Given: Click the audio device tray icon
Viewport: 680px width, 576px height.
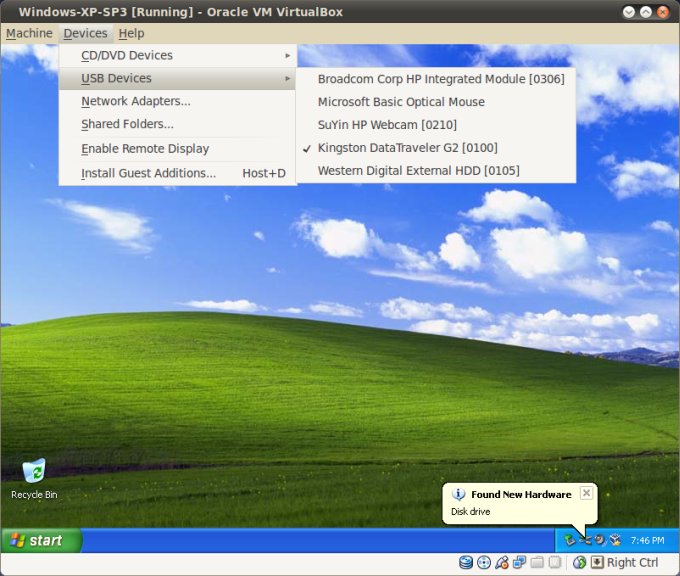Looking at the screenshot, I should tap(600, 540).
